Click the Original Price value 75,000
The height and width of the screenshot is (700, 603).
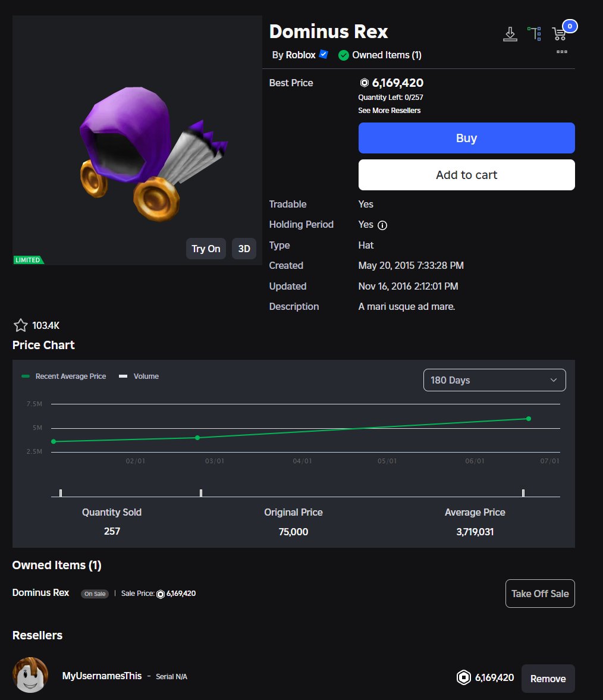tap(293, 532)
